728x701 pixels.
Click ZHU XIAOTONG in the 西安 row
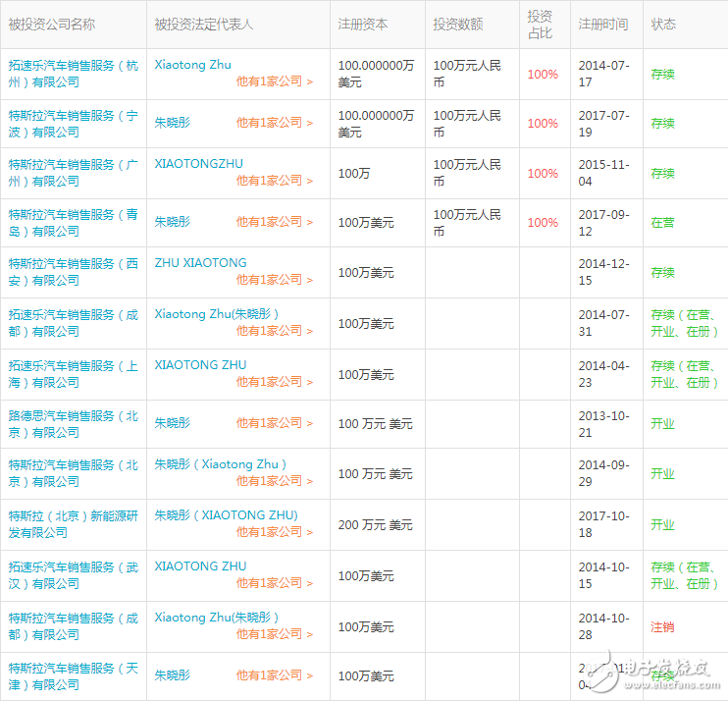click(x=200, y=263)
